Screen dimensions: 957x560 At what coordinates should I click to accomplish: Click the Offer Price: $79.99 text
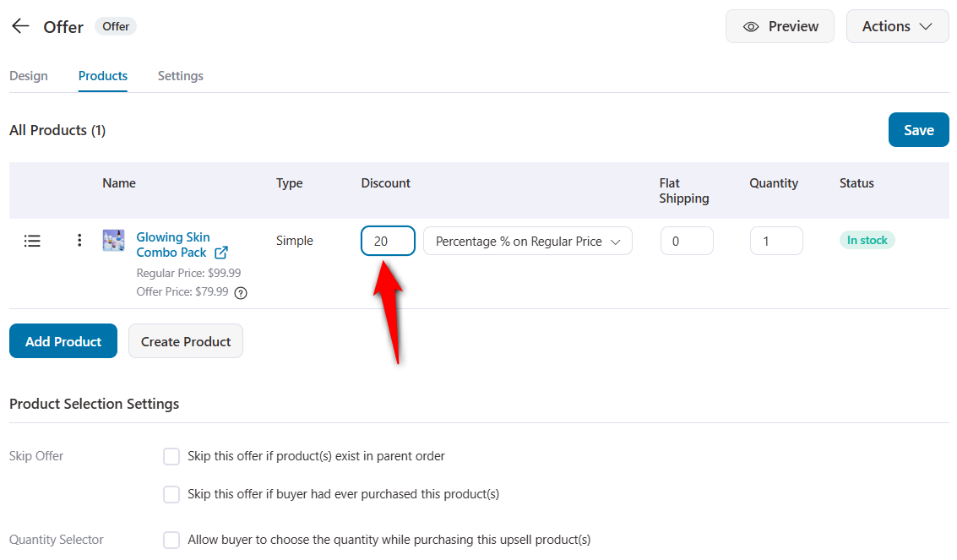coord(182,292)
